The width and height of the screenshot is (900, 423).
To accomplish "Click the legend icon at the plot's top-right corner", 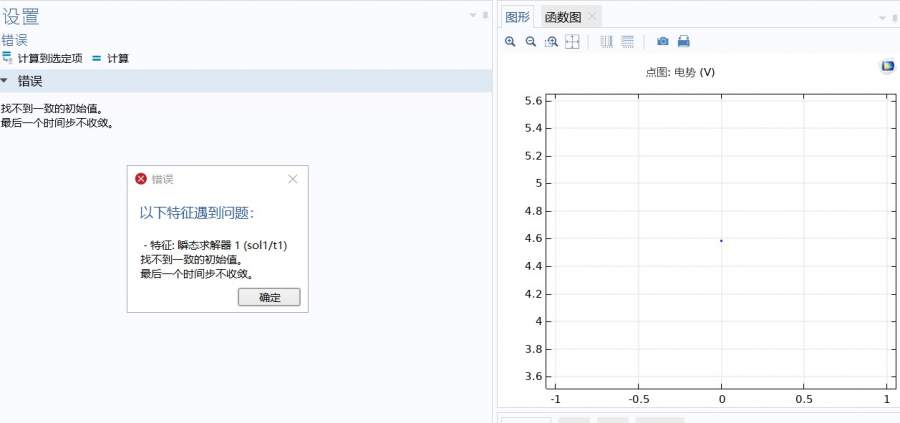I will 887,67.
